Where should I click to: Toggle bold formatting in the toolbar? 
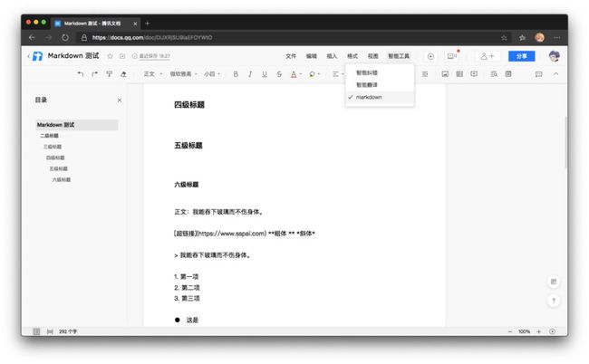pos(236,74)
